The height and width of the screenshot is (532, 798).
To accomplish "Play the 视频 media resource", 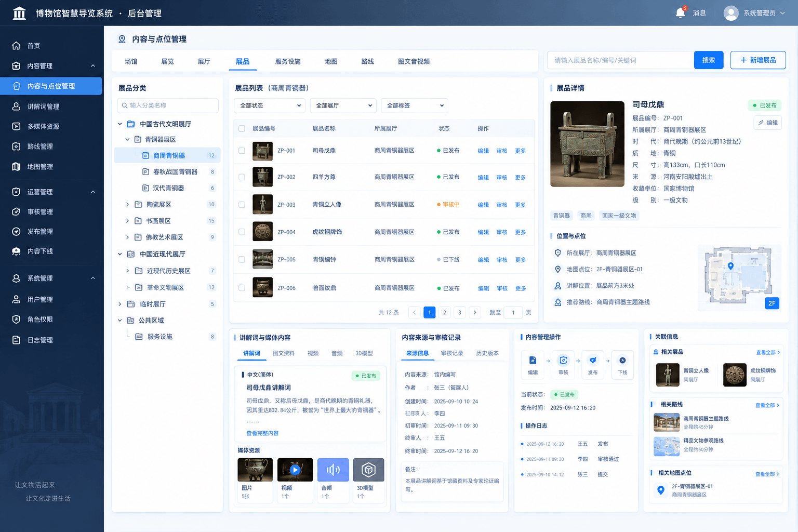I will [x=295, y=470].
